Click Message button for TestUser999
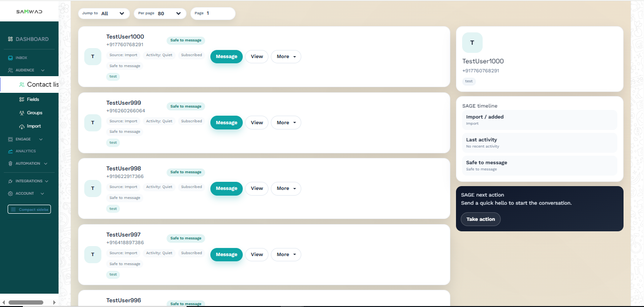 pyautogui.click(x=226, y=123)
